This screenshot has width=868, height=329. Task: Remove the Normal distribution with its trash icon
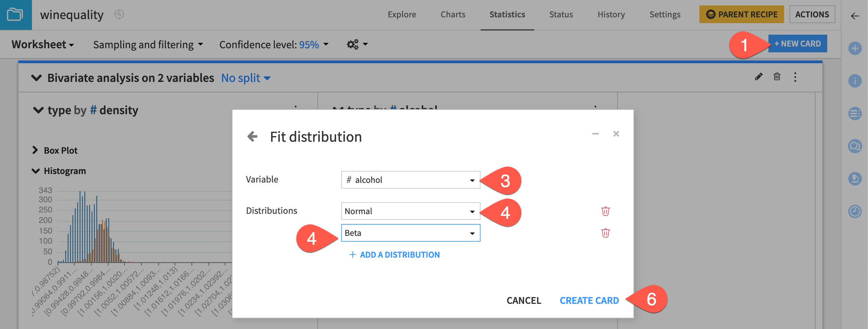click(606, 211)
